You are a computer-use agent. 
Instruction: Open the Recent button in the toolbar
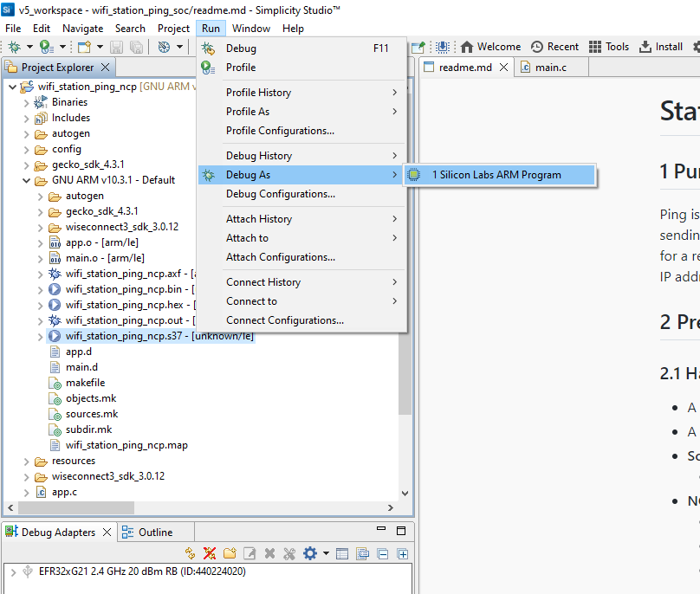[555, 47]
